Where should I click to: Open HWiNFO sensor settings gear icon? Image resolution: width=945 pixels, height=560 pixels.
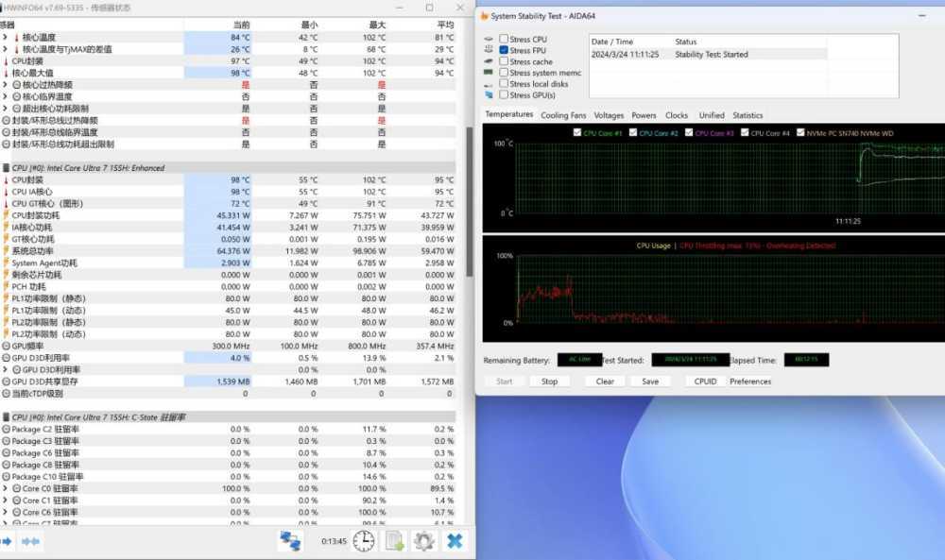click(424, 541)
